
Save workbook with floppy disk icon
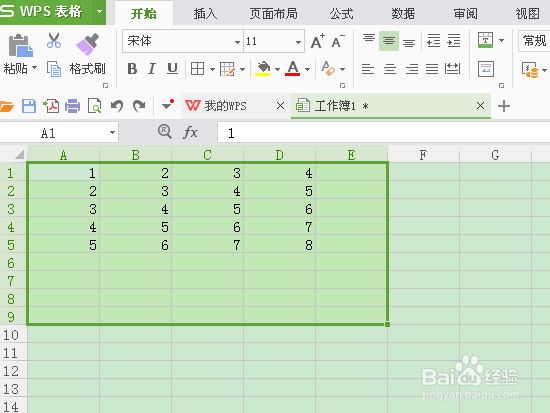(x=29, y=106)
